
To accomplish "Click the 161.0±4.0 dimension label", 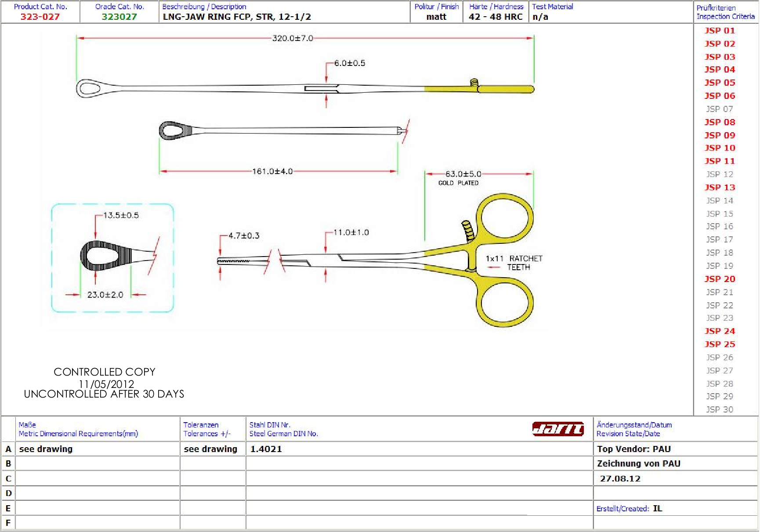I will [x=272, y=171].
